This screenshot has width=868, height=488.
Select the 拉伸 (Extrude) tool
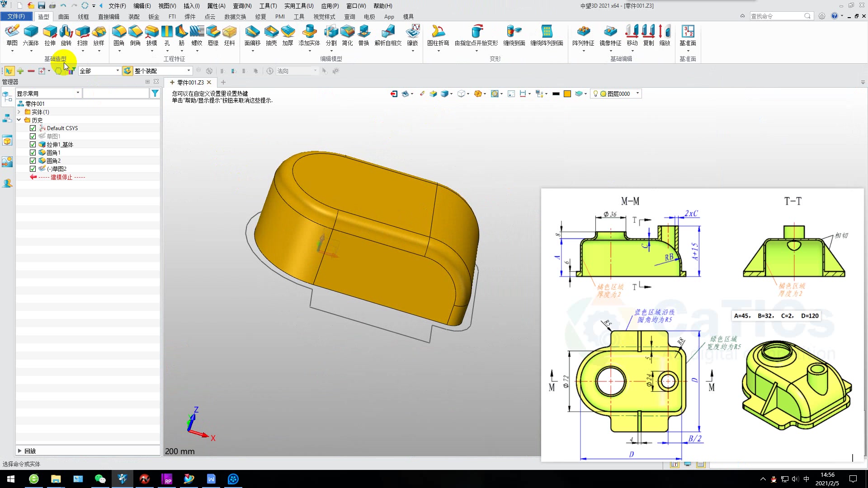click(50, 36)
